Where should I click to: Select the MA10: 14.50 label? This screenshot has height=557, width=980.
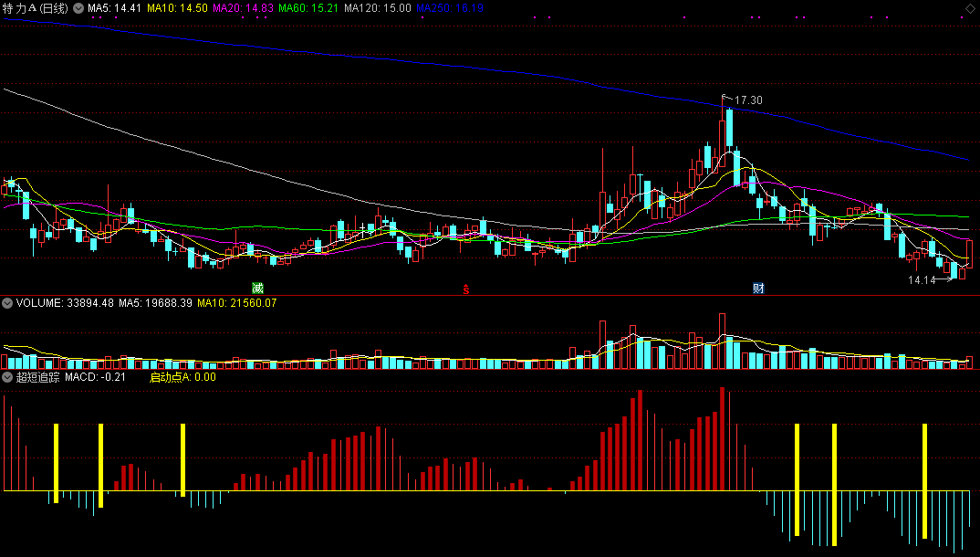click(x=178, y=8)
